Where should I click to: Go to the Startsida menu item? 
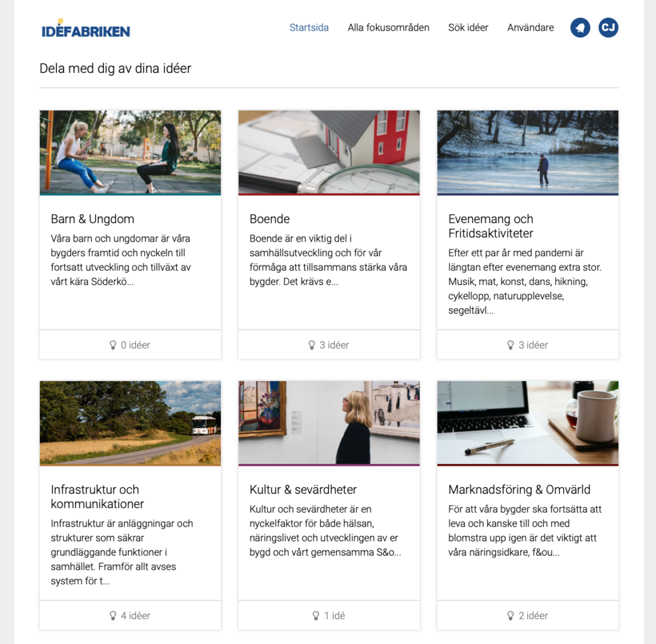click(x=309, y=28)
